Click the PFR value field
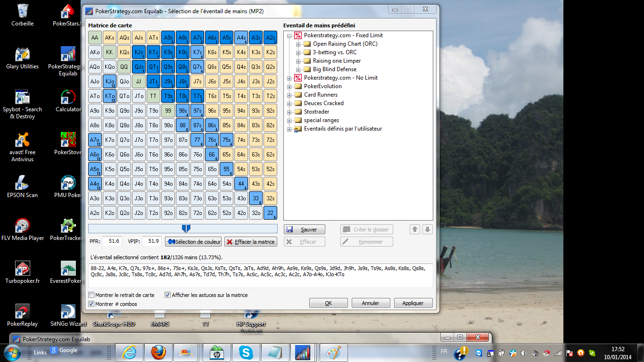Image resolution: width=644 pixels, height=362 pixels. pos(112,241)
